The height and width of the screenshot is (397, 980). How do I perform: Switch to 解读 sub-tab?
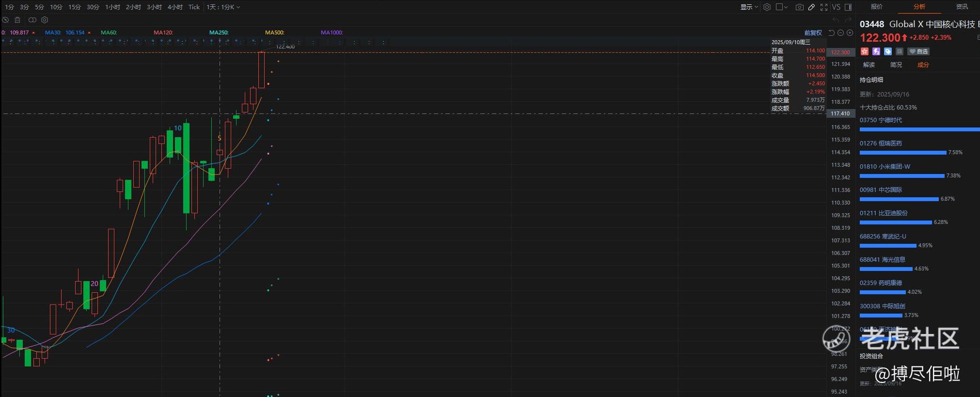pyautogui.click(x=869, y=64)
